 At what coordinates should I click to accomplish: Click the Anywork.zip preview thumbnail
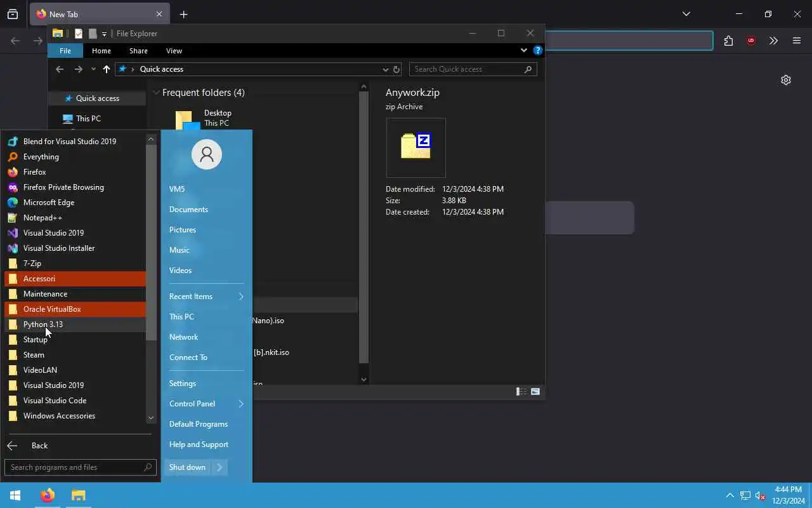416,148
